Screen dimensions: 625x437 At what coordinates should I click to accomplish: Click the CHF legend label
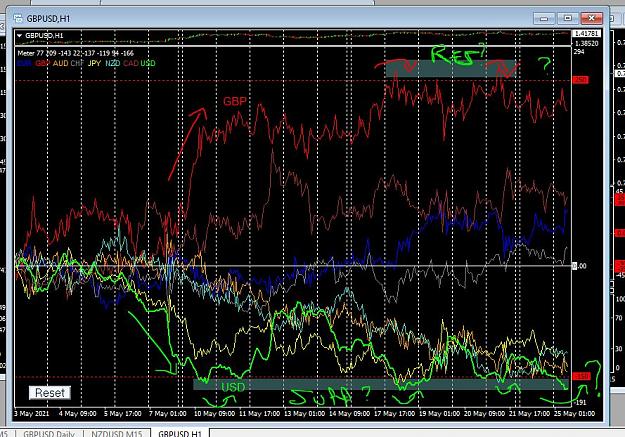click(x=77, y=63)
